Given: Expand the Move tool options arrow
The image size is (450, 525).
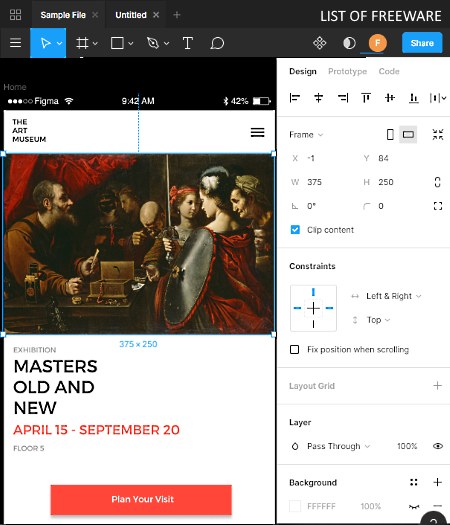Looking at the screenshot, I should coord(59,43).
